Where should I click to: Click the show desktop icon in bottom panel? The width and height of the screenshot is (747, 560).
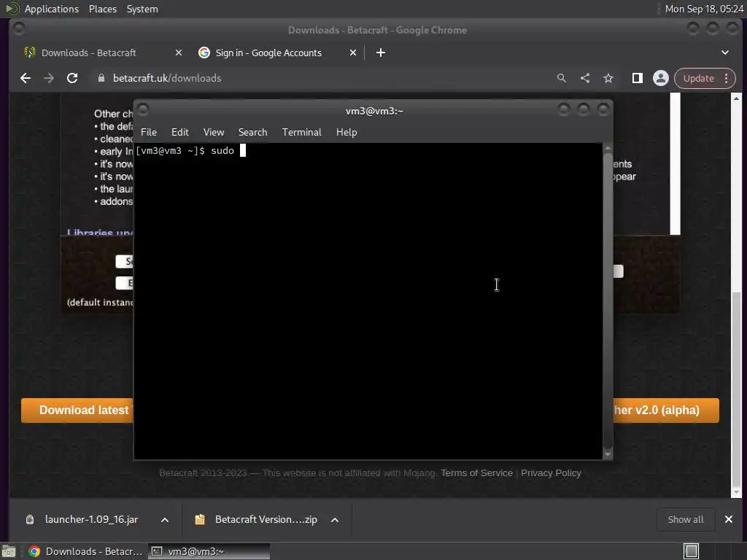pyautogui.click(x=9, y=551)
